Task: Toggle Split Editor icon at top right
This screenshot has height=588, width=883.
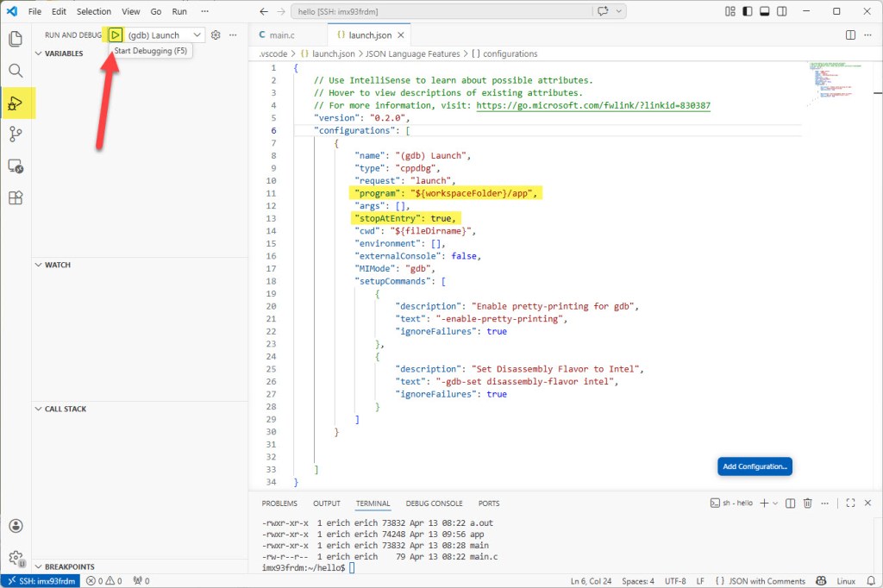Action: point(850,34)
